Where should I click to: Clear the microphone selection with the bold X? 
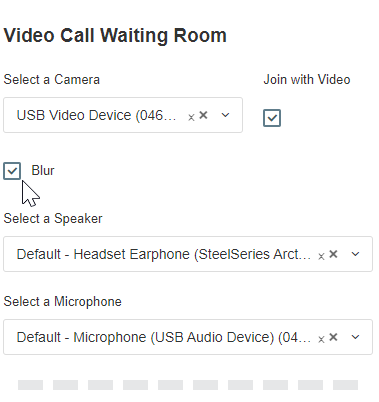click(333, 337)
